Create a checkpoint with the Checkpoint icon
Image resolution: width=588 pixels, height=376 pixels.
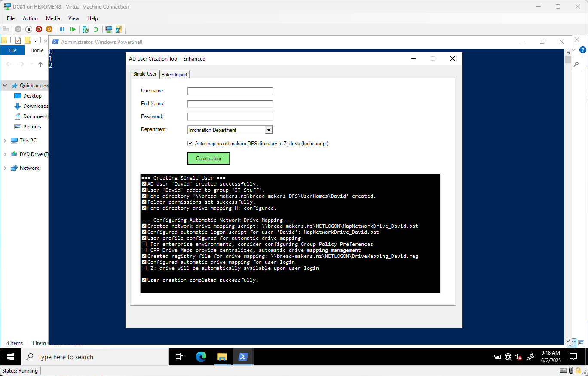click(x=86, y=29)
